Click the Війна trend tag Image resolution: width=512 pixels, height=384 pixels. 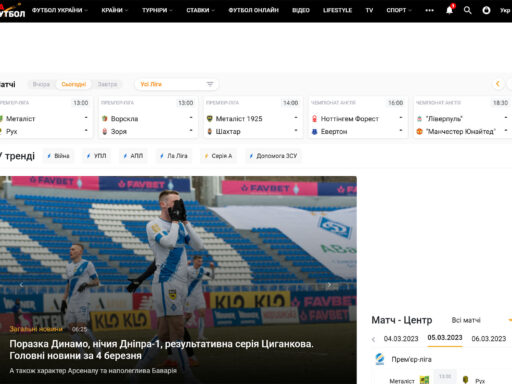pos(58,156)
